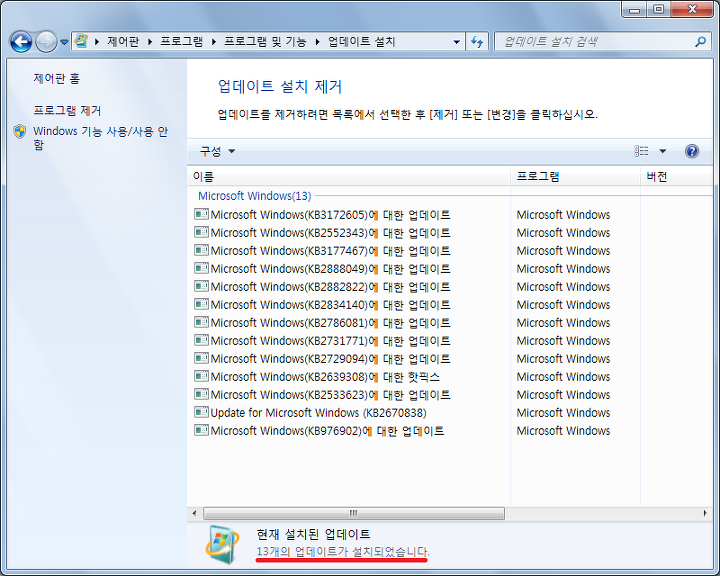The width and height of the screenshot is (720, 576).
Task: Click the icon of the KB2639308 row
Action: click(201, 376)
